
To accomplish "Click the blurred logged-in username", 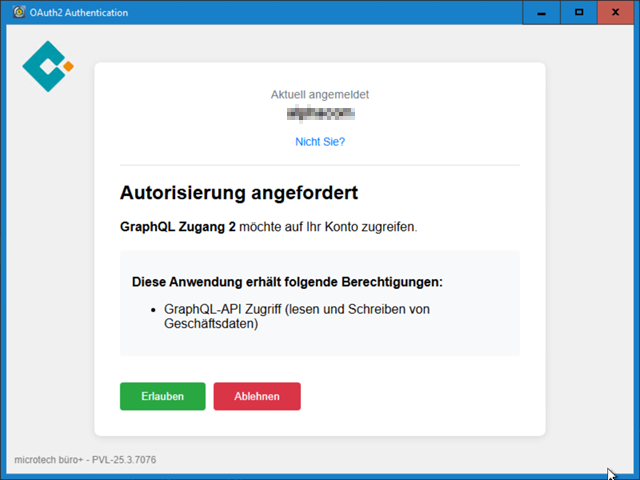I will (x=320, y=114).
